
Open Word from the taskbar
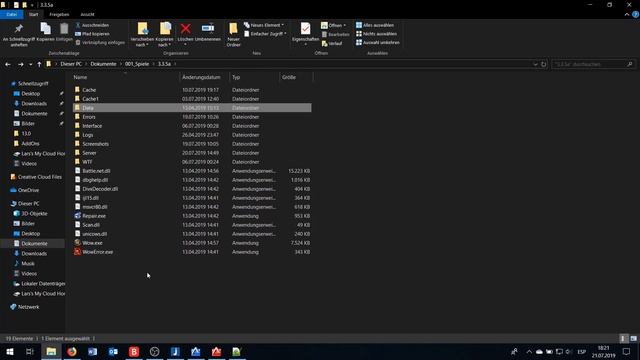click(93, 351)
